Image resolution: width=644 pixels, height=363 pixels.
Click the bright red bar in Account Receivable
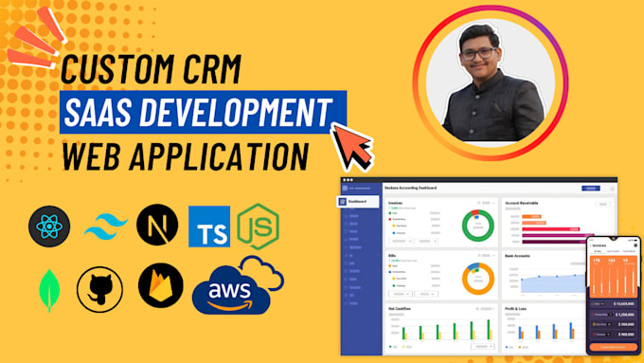pyautogui.click(x=551, y=229)
